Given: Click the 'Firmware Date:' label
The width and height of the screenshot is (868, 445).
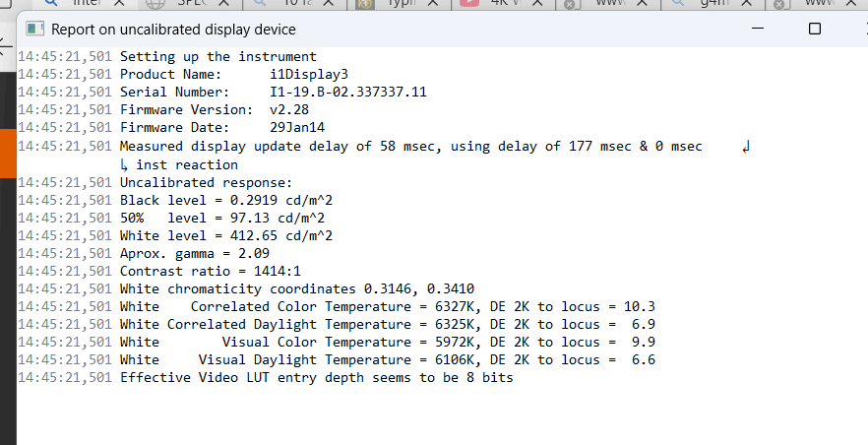Looking at the screenshot, I should (x=174, y=127).
